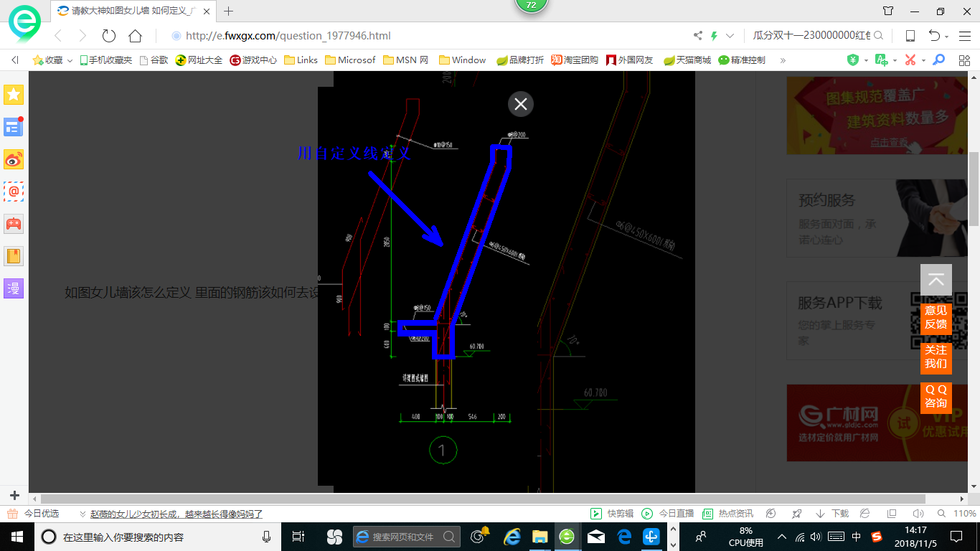Open favorites star in left sidebar
980x551 pixels.
tap(14, 95)
